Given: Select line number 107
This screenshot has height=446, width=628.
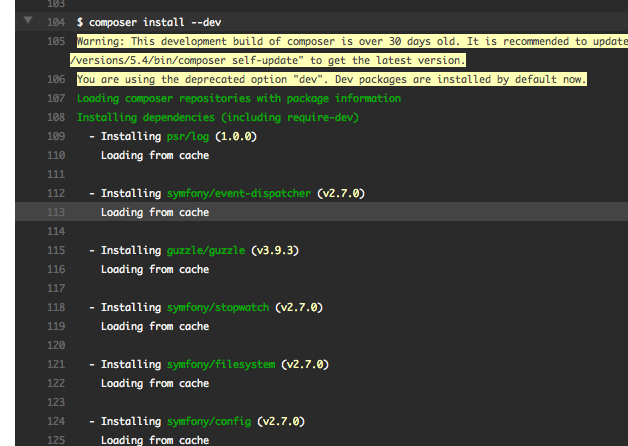Looking at the screenshot, I should click(x=56, y=98).
